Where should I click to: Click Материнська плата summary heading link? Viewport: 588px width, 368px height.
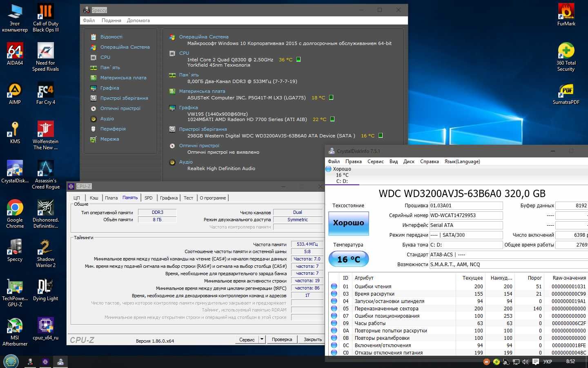click(202, 91)
